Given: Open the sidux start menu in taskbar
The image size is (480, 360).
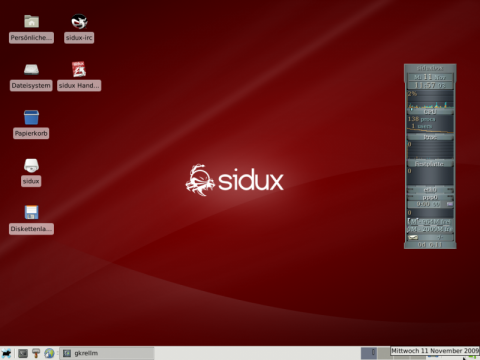Looking at the screenshot, I should [x=6, y=353].
